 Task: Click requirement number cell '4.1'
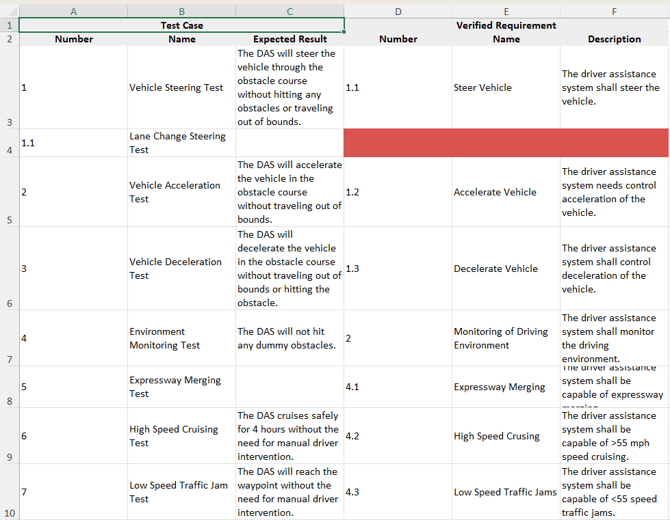click(x=398, y=387)
